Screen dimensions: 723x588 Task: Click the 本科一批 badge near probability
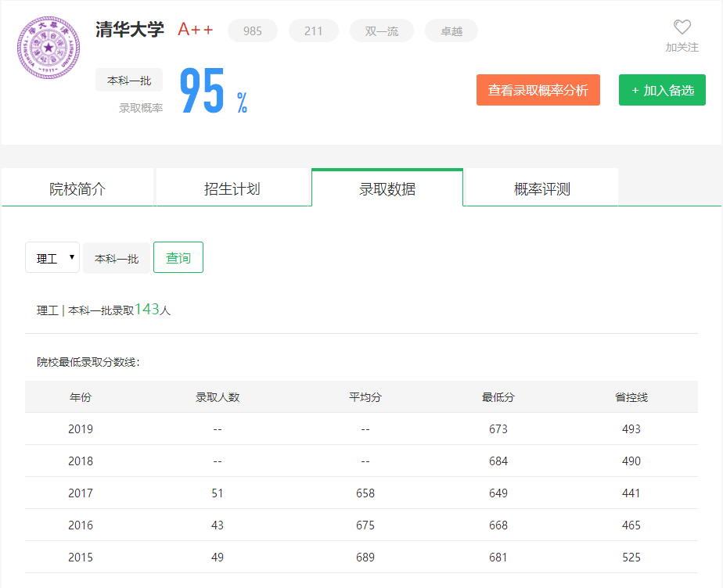(x=129, y=81)
